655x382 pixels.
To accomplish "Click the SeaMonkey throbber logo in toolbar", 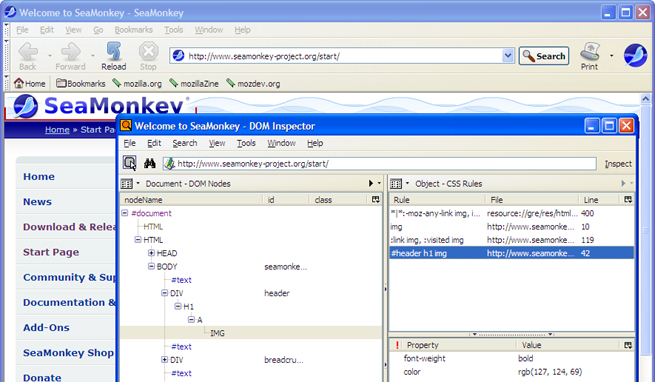I will [635, 55].
